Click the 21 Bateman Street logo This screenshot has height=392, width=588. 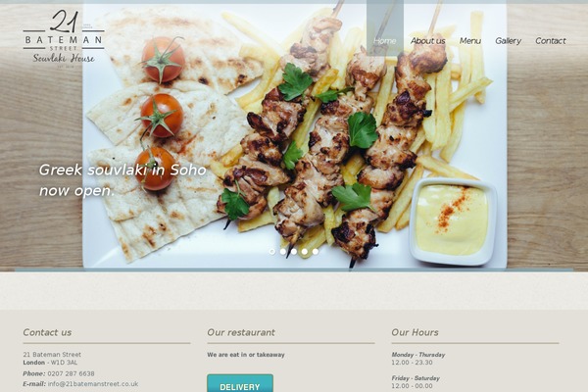click(64, 38)
